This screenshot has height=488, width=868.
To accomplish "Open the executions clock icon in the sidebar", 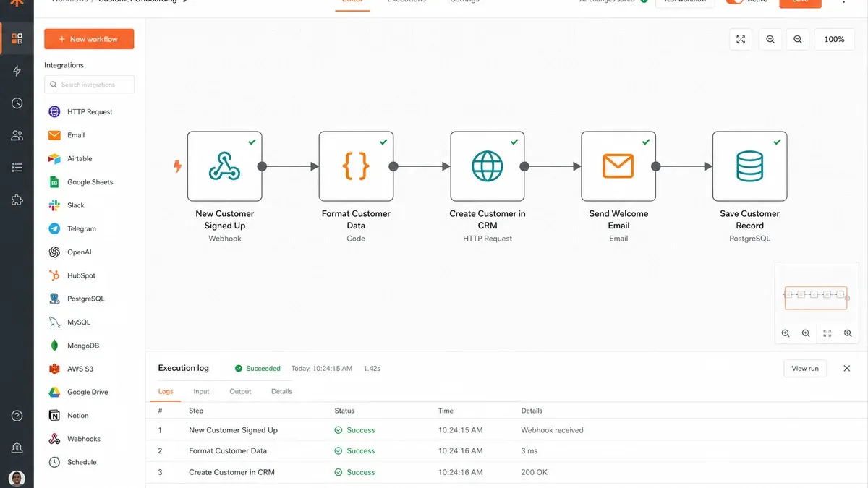I will [x=17, y=103].
